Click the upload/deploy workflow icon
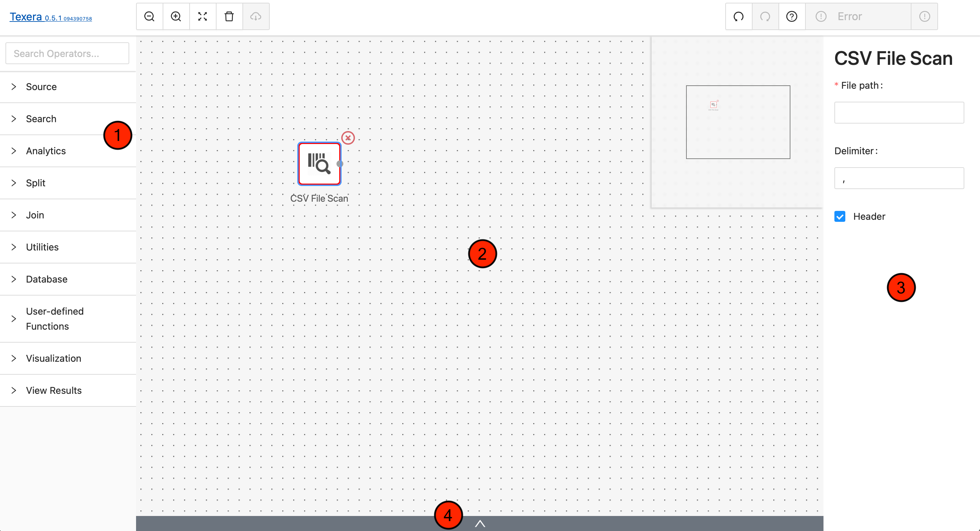Viewport: 980px width, 531px height. [x=255, y=16]
